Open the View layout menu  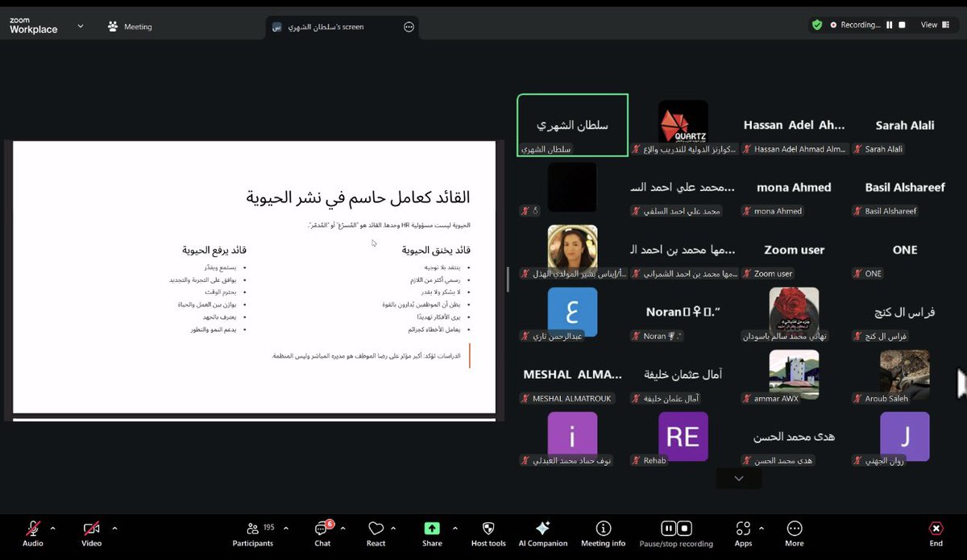tap(935, 25)
